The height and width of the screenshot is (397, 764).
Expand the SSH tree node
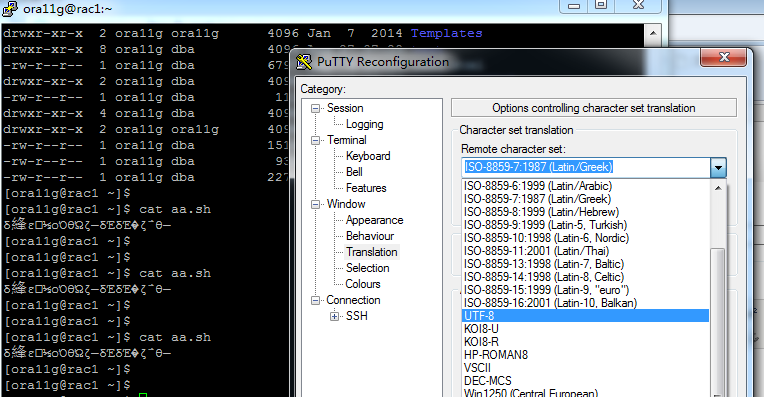334,317
